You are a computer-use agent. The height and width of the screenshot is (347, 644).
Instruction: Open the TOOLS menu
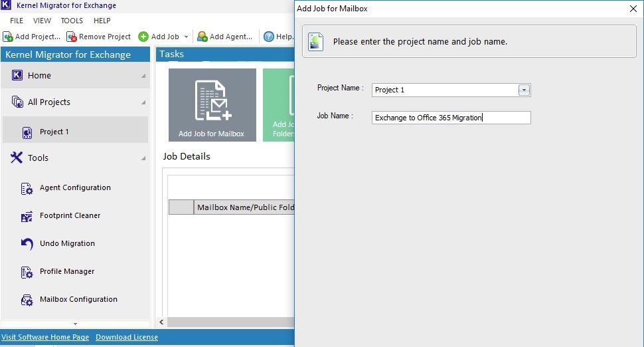[x=72, y=21]
